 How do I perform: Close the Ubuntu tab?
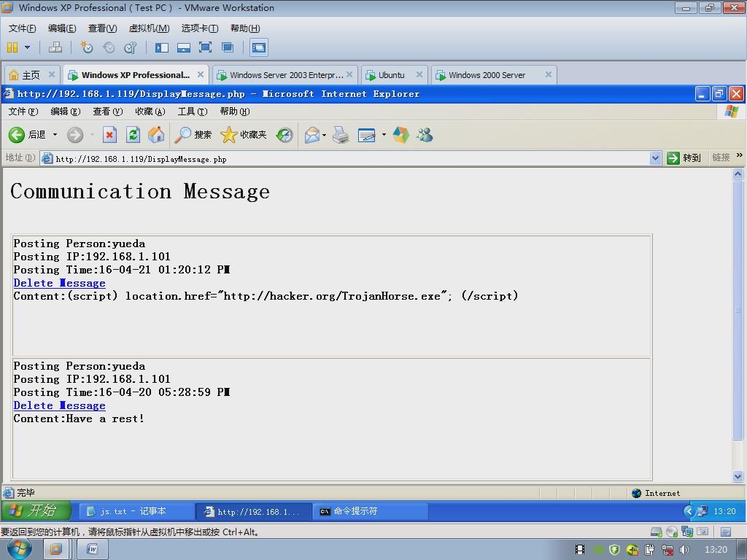[x=419, y=74]
